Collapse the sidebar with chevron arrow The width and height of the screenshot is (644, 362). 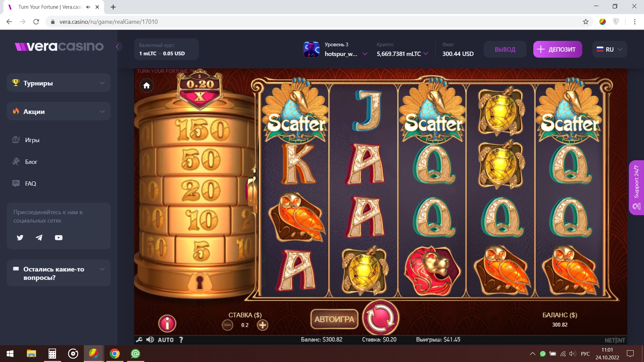pyautogui.click(x=117, y=47)
